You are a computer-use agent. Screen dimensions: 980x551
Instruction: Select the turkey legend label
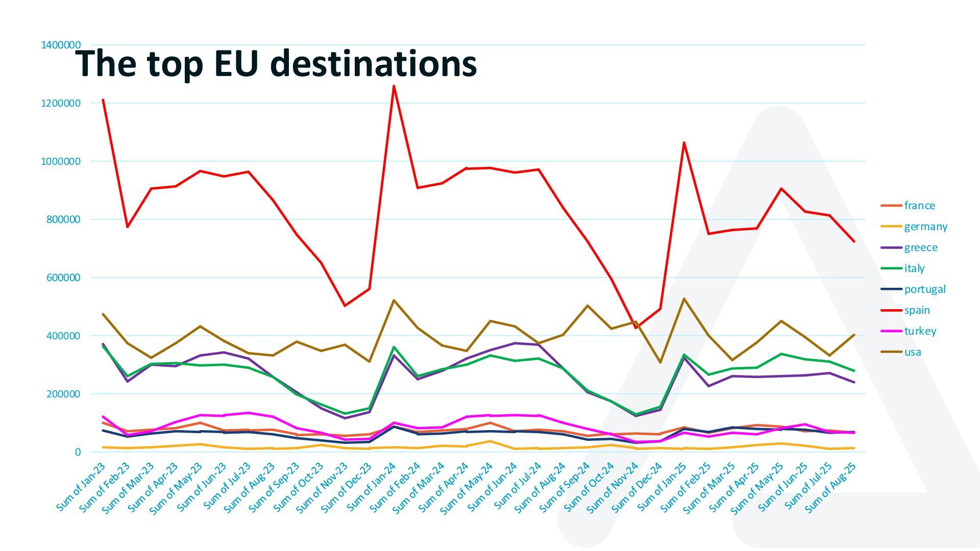920,331
